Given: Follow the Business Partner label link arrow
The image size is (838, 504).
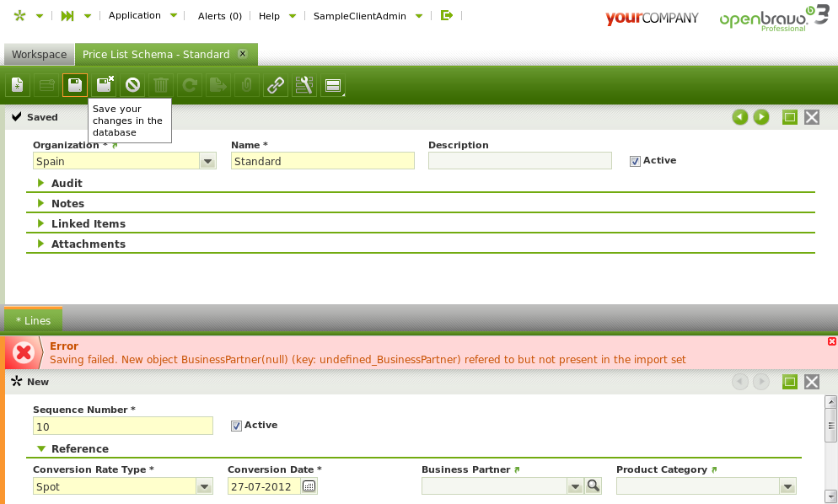Looking at the screenshot, I should click(x=517, y=469).
